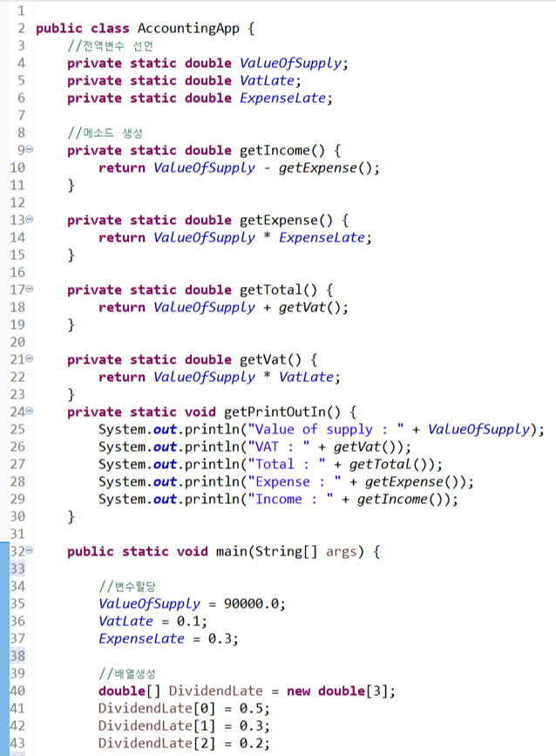Click getTotal() in the line 17 signature
The image size is (556, 756).
(279, 289)
